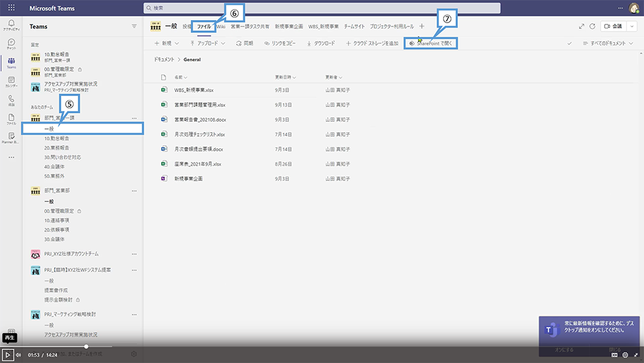This screenshot has height=363, width=644.
Task: Open the Files (ファイル) icon in left rail
Action: click(11, 119)
